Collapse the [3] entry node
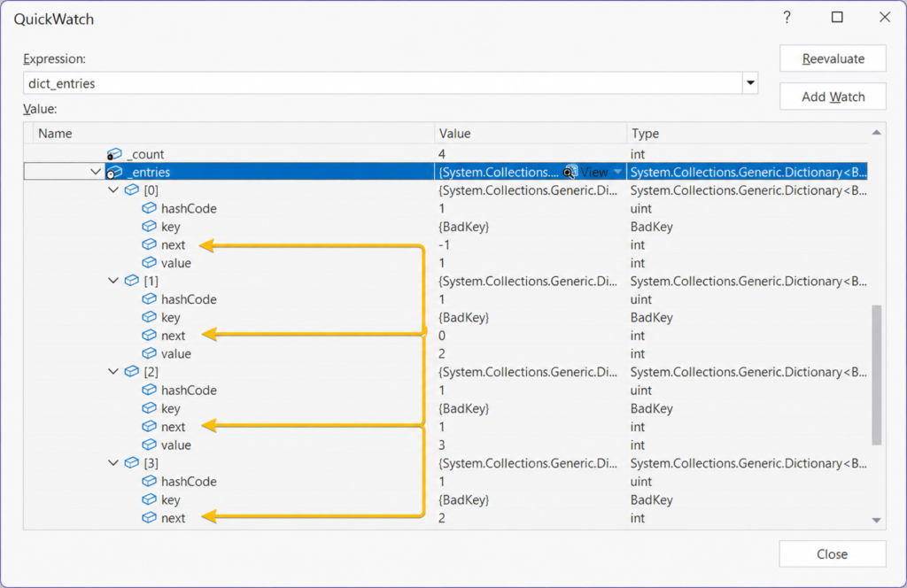 [113, 462]
